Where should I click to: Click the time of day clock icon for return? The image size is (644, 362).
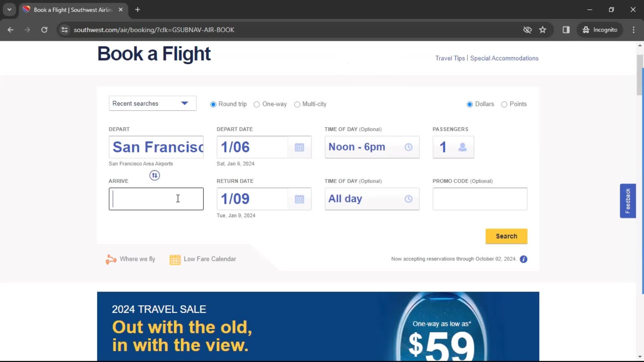[408, 198]
